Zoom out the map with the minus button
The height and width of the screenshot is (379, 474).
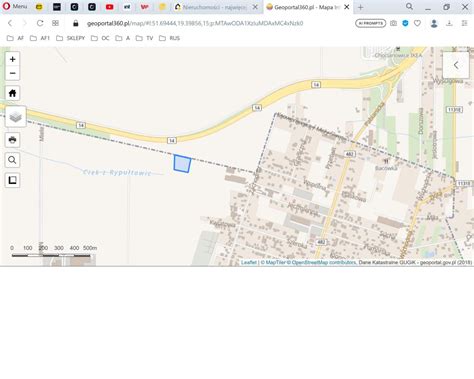pyautogui.click(x=13, y=73)
